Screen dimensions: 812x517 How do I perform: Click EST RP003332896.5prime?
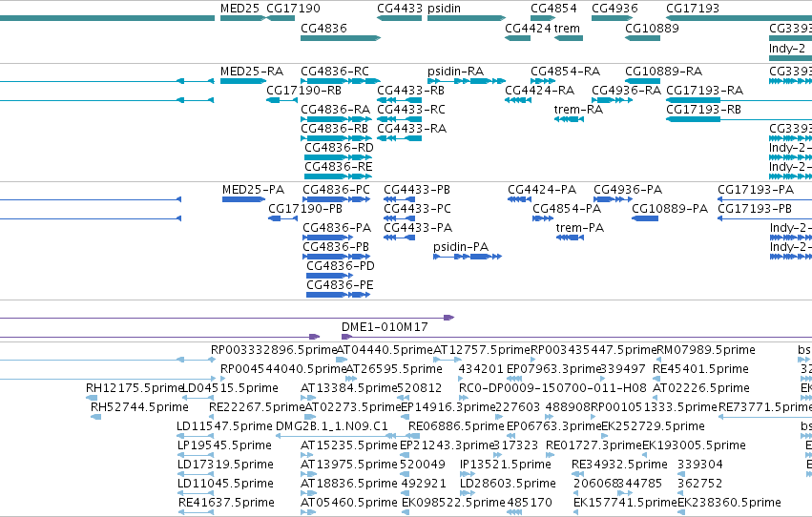pyautogui.click(x=274, y=350)
